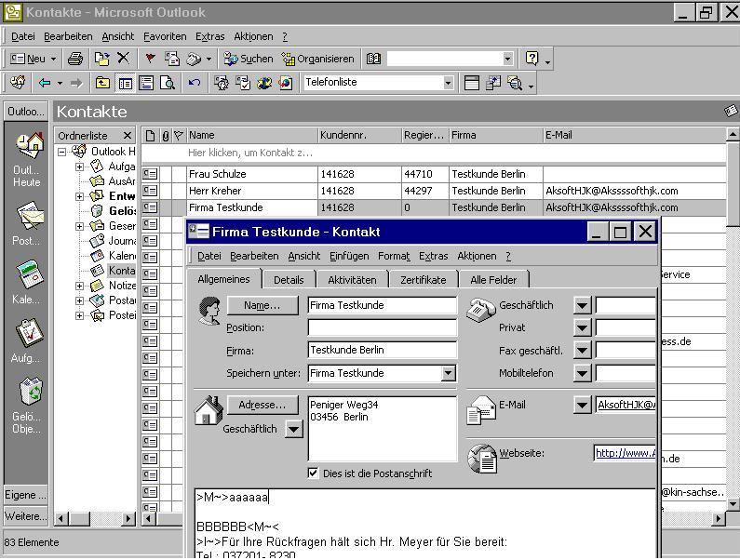Open the 'Speichern unter' dropdown
Image resolution: width=740 pixels, height=560 pixels.
point(448,373)
